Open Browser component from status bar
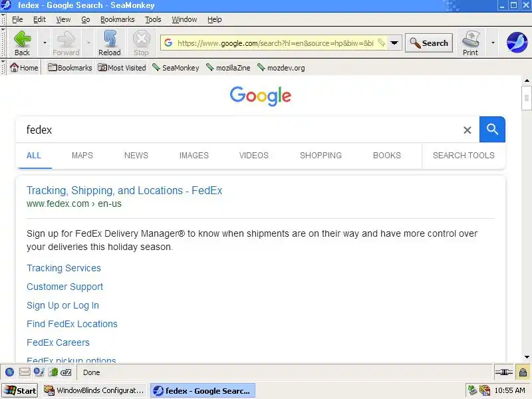Viewport: 532px width, 399px height. click(x=9, y=372)
